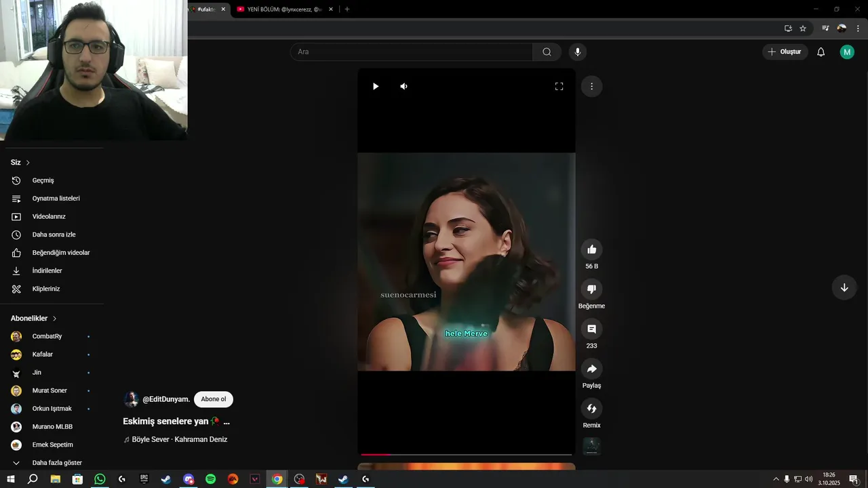Open the @EditDunyam. channel link
The image size is (868, 488).
coord(165,399)
